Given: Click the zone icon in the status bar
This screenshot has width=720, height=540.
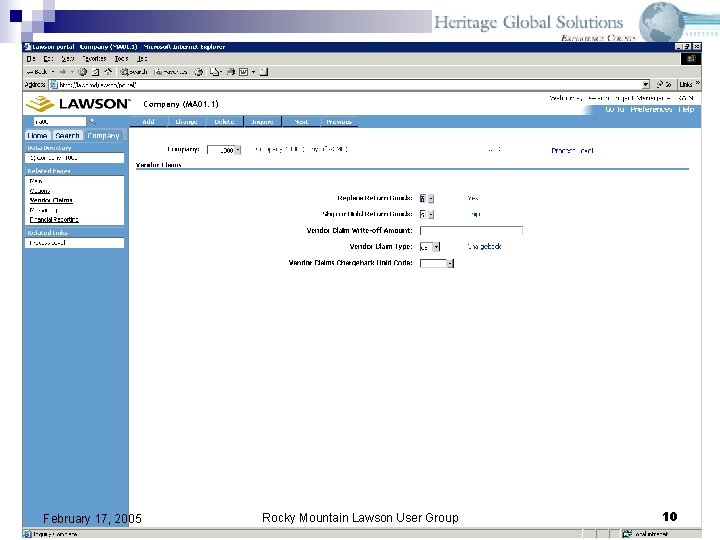Looking at the screenshot, I should coord(627,534).
